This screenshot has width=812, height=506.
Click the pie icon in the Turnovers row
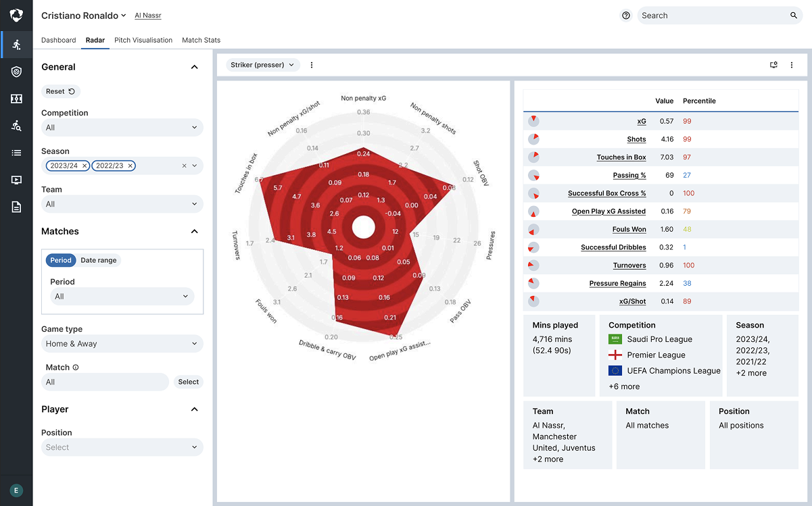tap(533, 265)
